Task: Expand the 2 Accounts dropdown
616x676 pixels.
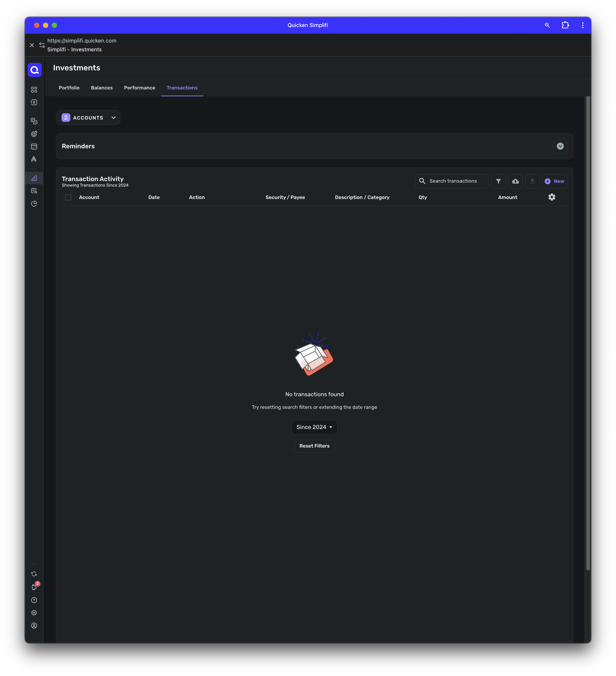Action: point(88,118)
